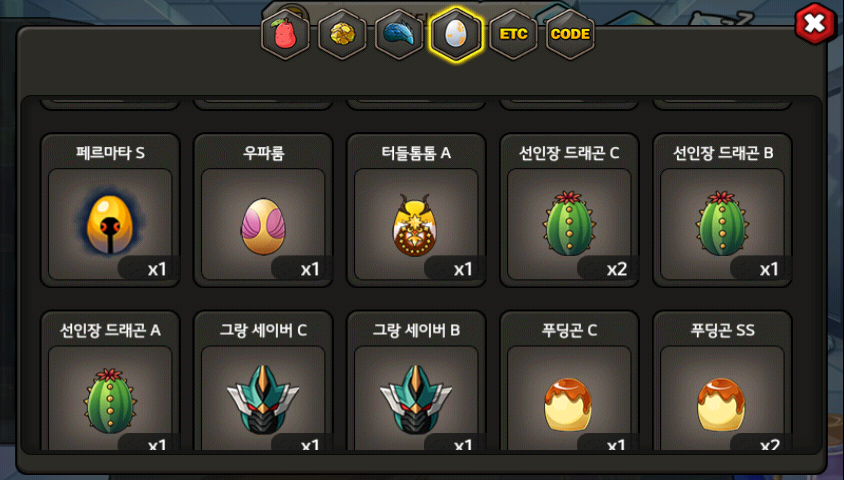
Task: Choose the 푸딩곤 SS pudding egg
Action: (x=721, y=405)
